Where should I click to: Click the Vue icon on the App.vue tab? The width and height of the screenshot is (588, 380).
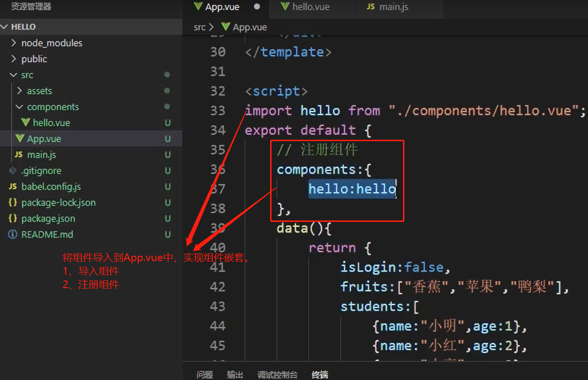tap(197, 6)
